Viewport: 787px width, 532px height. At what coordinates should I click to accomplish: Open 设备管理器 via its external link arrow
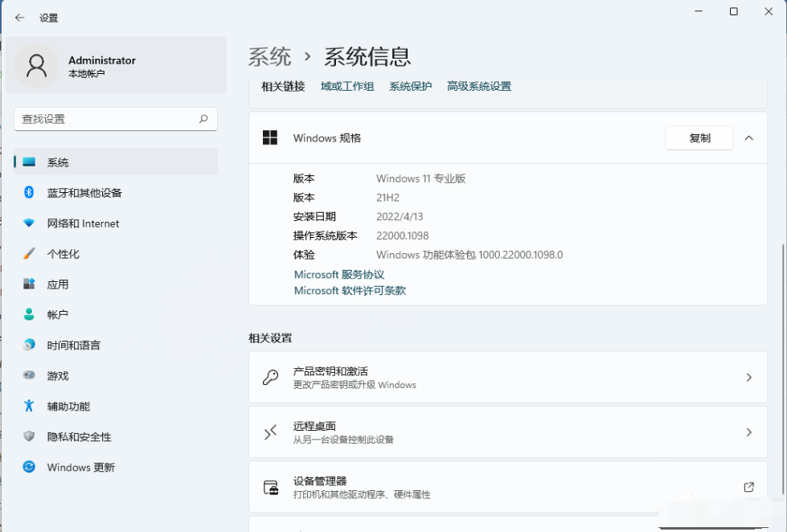pos(746,487)
